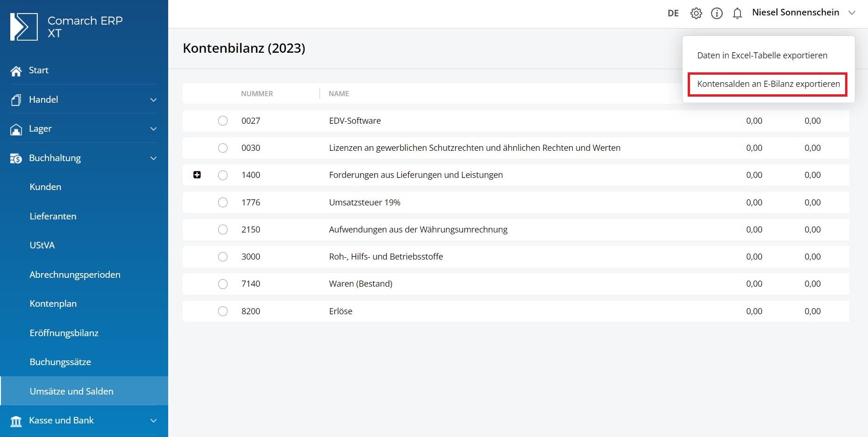Open Eröffnungsbilanz in the sidebar
This screenshot has width=868, height=437.
(64, 333)
